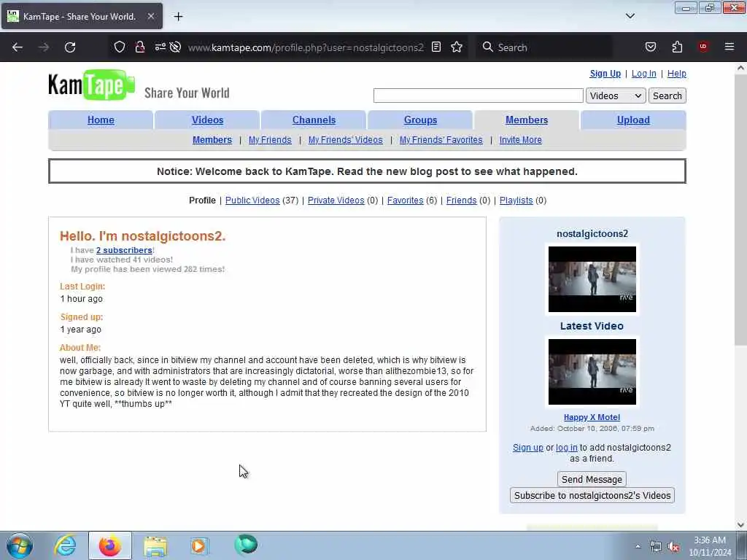
Task: Open the extensions puzzle icon
Action: pos(677,47)
